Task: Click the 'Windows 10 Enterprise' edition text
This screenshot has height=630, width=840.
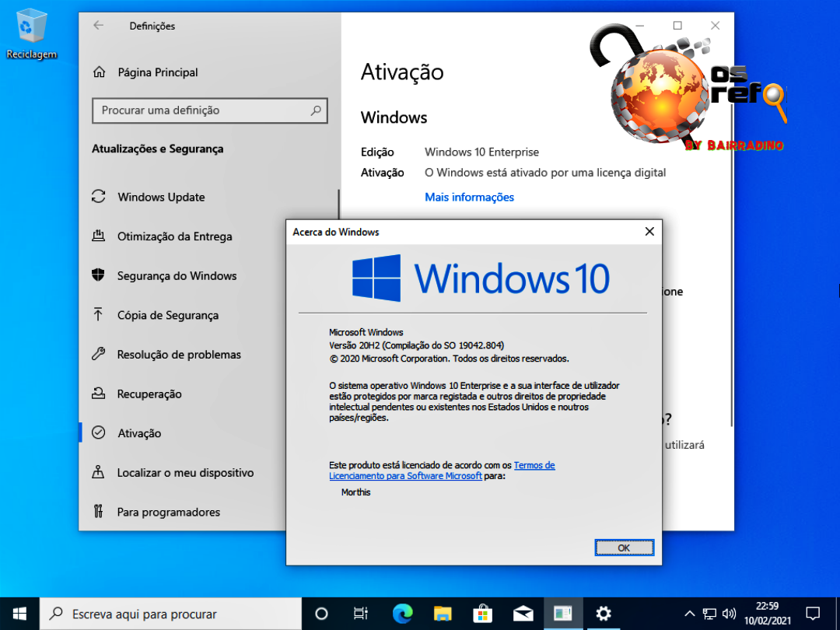Action: (x=481, y=152)
